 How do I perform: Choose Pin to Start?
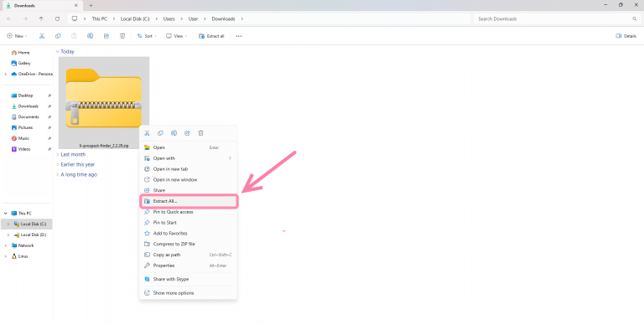pyautogui.click(x=188, y=223)
